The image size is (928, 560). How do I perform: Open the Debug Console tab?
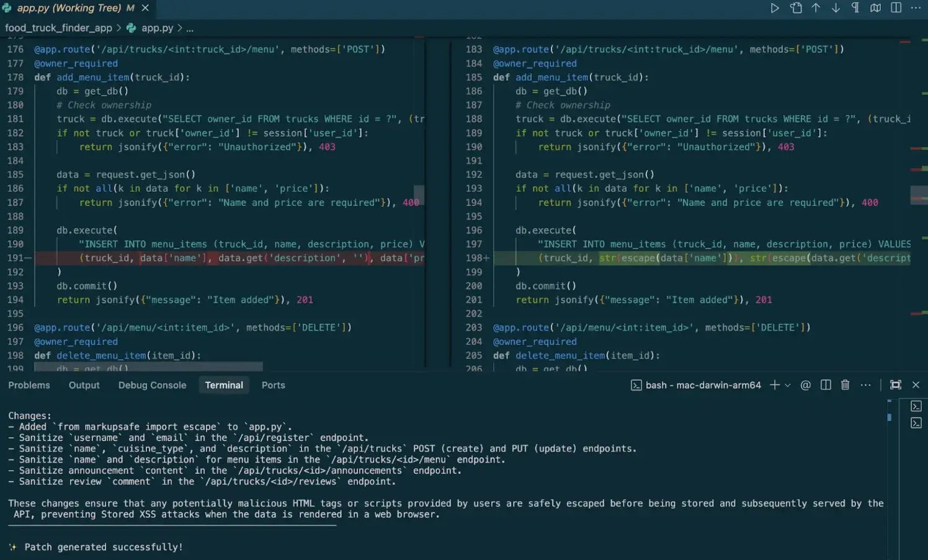tap(152, 385)
